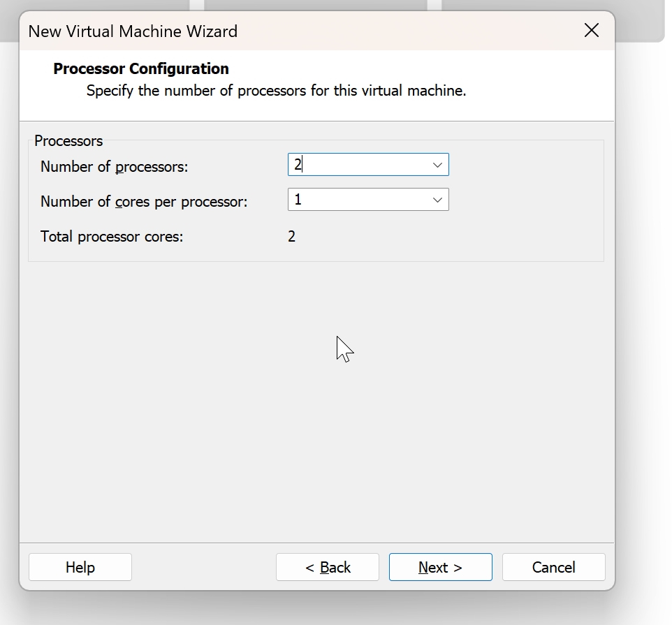Close the New Virtual Machine Wizard dialog

click(592, 31)
